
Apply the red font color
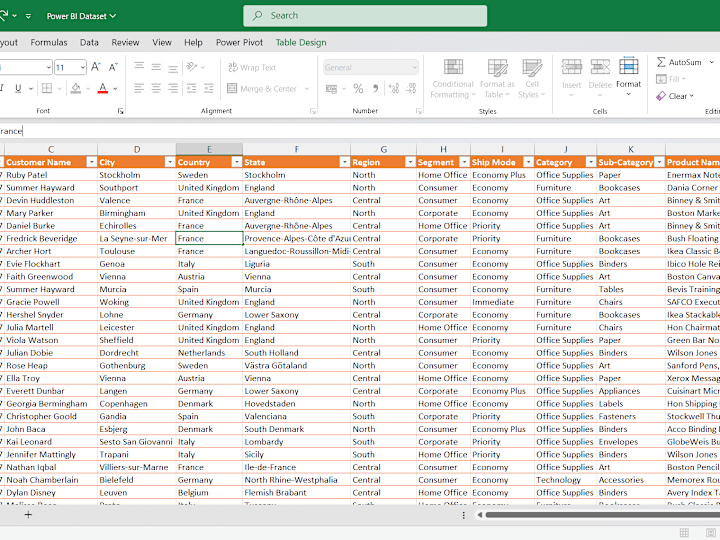point(103,88)
